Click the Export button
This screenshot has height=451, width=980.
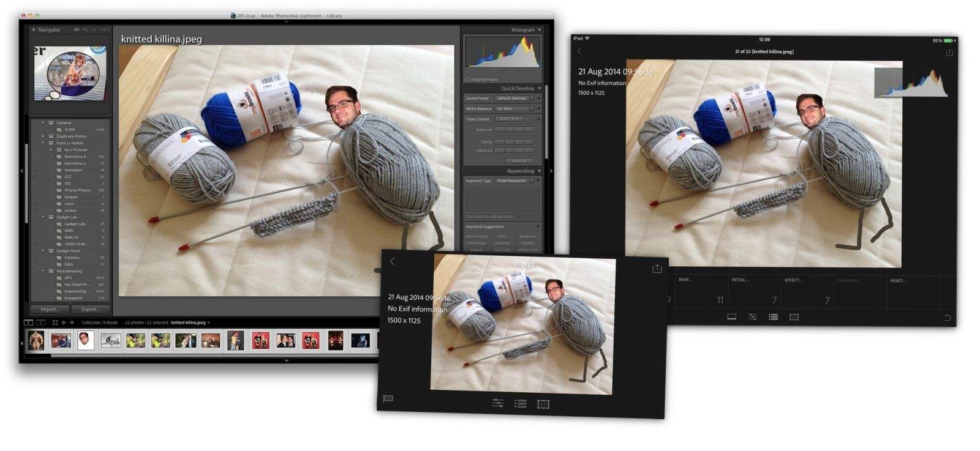91,310
